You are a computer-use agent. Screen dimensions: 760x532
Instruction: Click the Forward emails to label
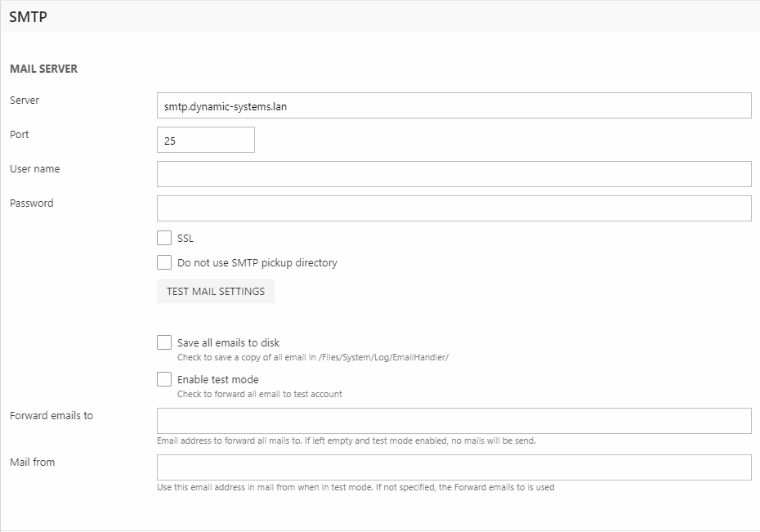click(x=51, y=416)
